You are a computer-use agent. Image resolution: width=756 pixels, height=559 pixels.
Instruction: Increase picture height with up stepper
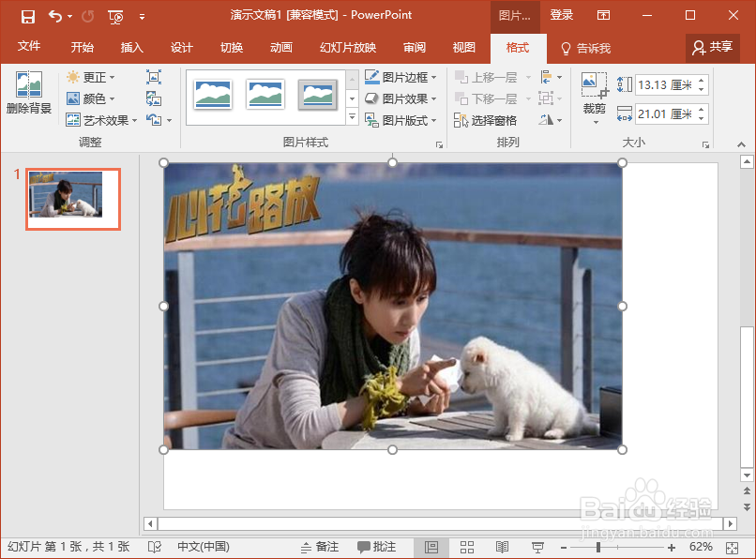pyautogui.click(x=702, y=80)
